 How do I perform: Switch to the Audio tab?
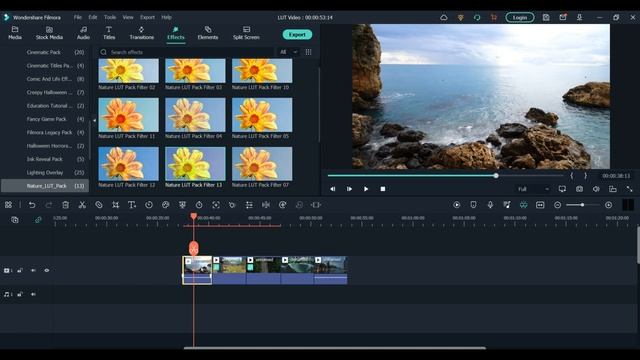83,33
